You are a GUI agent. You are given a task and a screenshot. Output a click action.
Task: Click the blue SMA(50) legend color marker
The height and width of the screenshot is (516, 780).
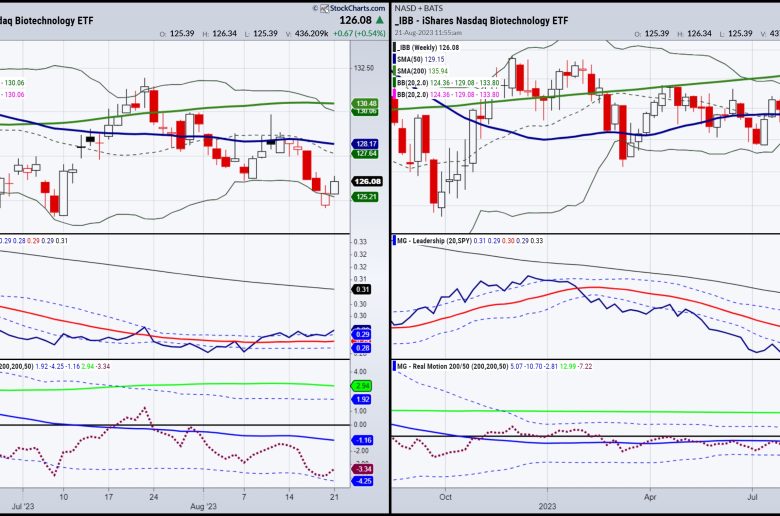[395, 59]
